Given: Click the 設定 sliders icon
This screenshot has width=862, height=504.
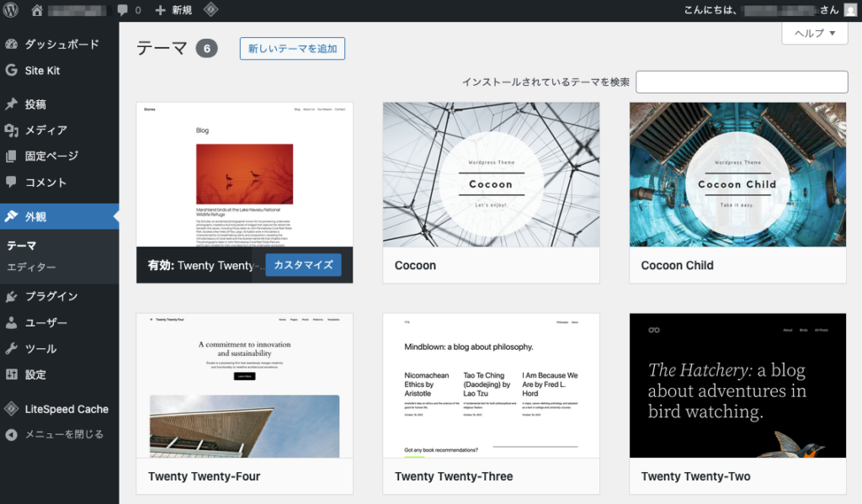Looking at the screenshot, I should pos(12,374).
